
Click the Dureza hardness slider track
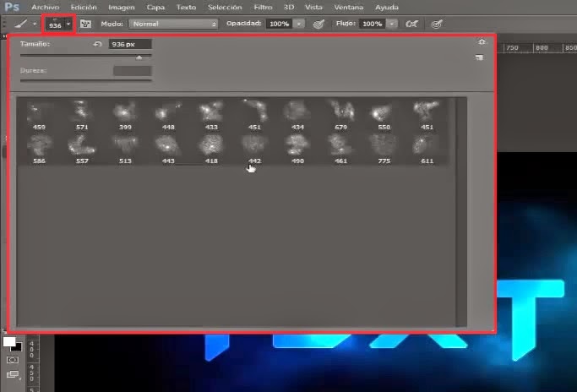click(85, 80)
